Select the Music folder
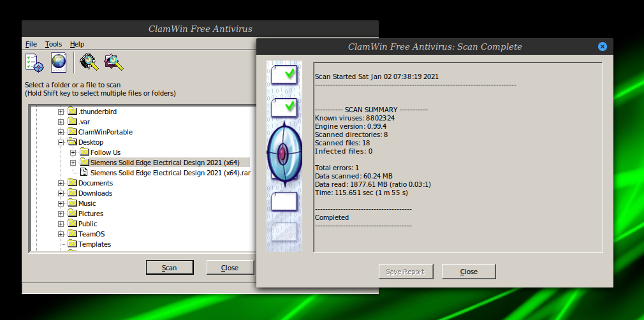 87,203
